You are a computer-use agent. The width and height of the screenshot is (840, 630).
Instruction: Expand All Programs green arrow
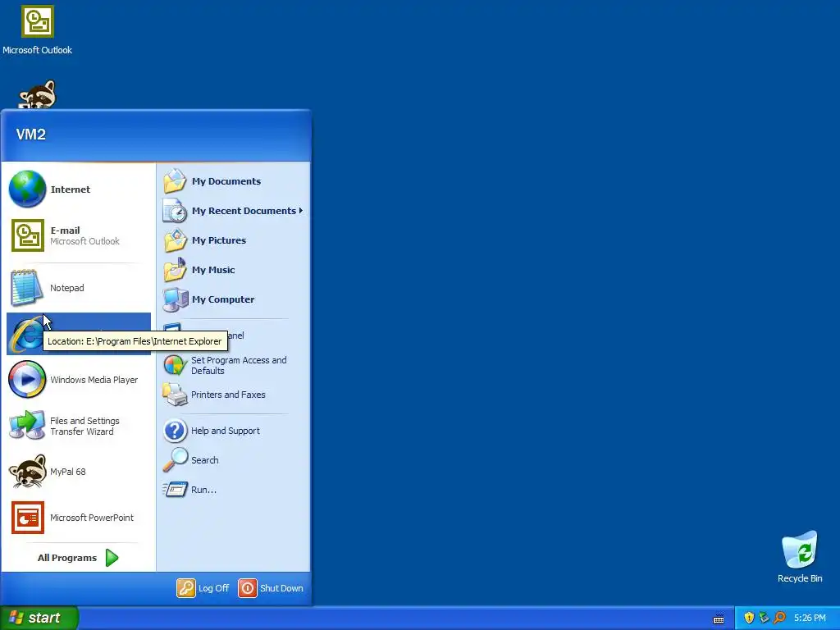[112, 558]
